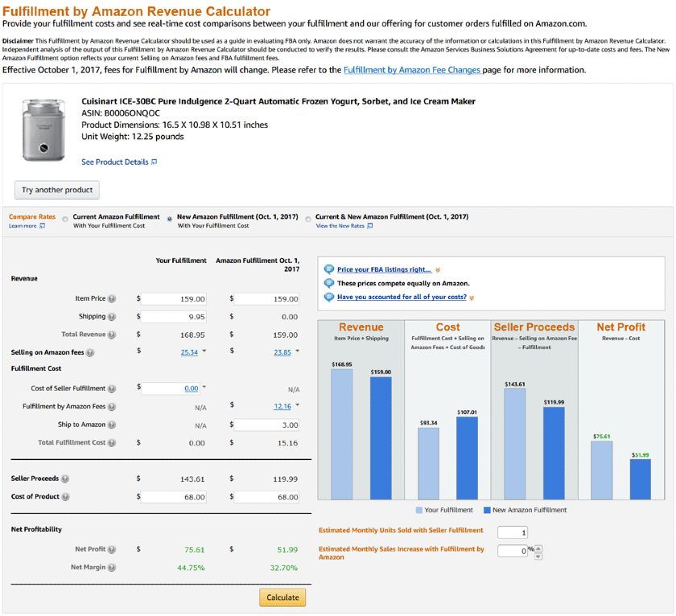
Task: Click Try another product button
Action: [56, 191]
